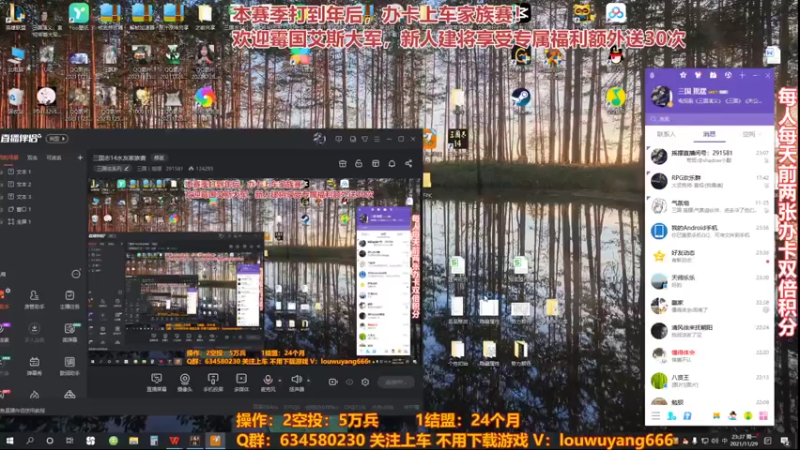Switch mode via pill button beside 直播伴侣 logo
Screen dimensions: 800x450
(x=57, y=138)
